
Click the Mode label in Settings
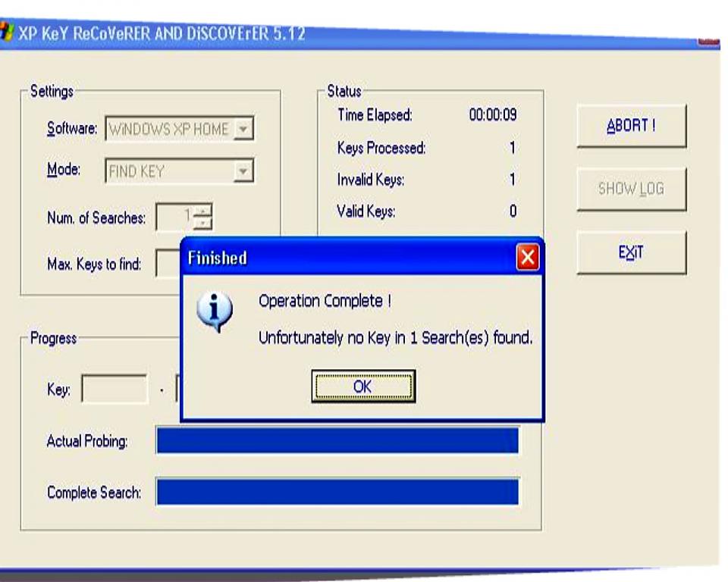64,170
